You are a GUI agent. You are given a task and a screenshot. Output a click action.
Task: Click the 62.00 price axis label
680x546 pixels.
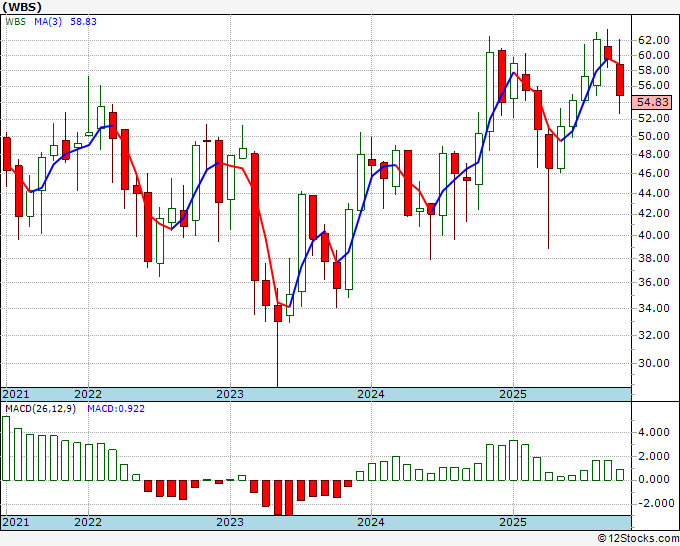[654, 40]
